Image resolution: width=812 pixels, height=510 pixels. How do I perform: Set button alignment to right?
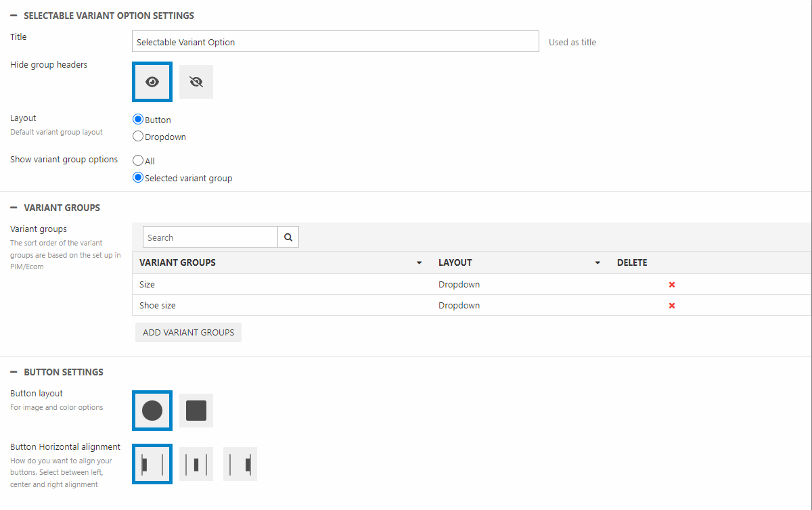coord(240,464)
